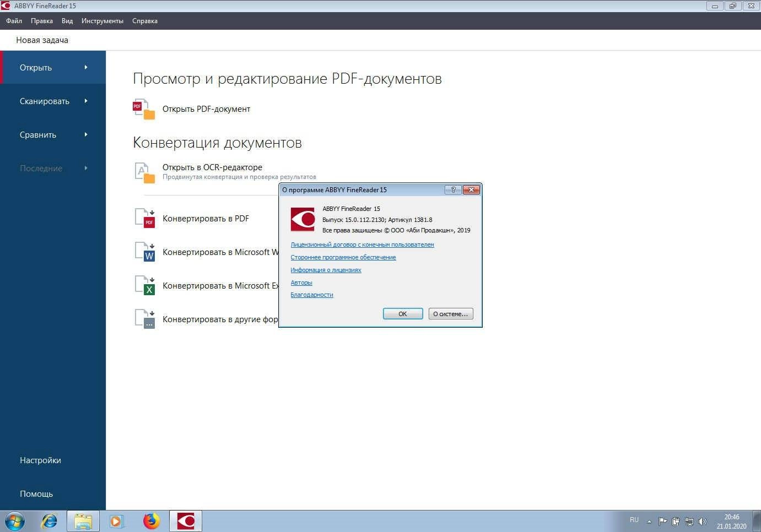Open the Лицензионный договор link

tap(362, 245)
